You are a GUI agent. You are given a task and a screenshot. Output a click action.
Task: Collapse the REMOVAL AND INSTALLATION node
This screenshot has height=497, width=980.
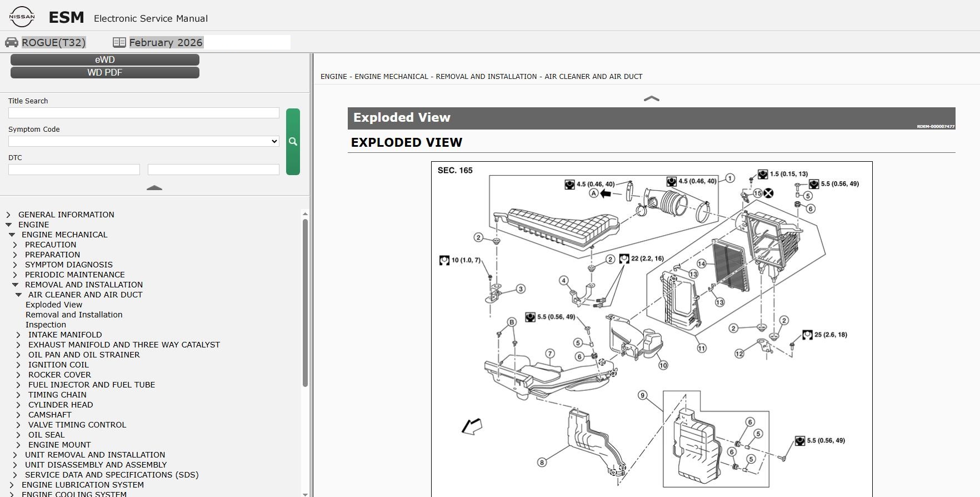[15, 285]
